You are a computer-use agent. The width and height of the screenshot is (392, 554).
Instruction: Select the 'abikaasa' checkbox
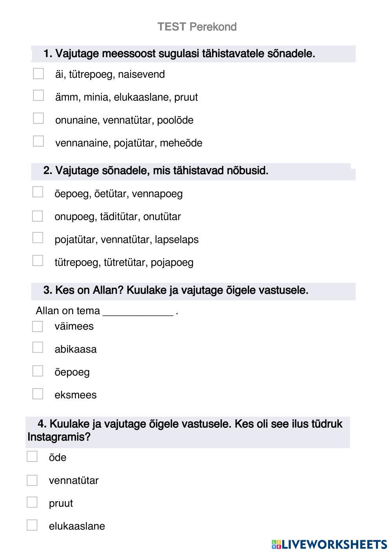pyautogui.click(x=38, y=348)
